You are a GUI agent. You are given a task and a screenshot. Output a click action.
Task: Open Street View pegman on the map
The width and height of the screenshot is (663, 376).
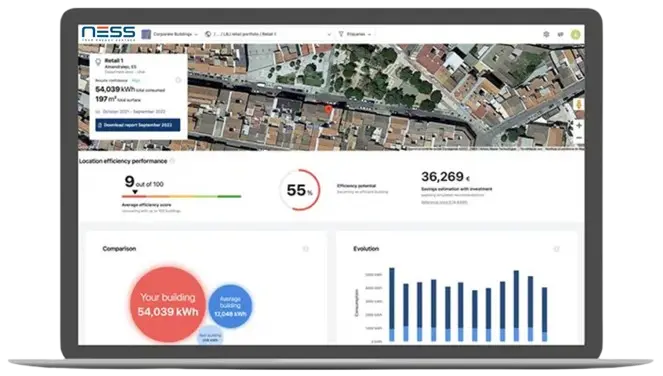(x=579, y=104)
